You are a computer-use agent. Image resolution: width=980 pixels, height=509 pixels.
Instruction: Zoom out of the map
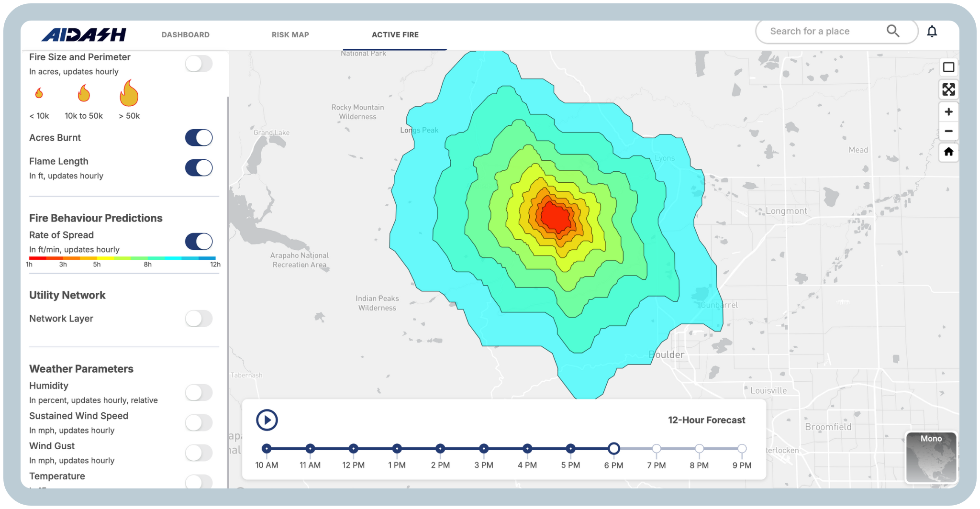(x=948, y=131)
